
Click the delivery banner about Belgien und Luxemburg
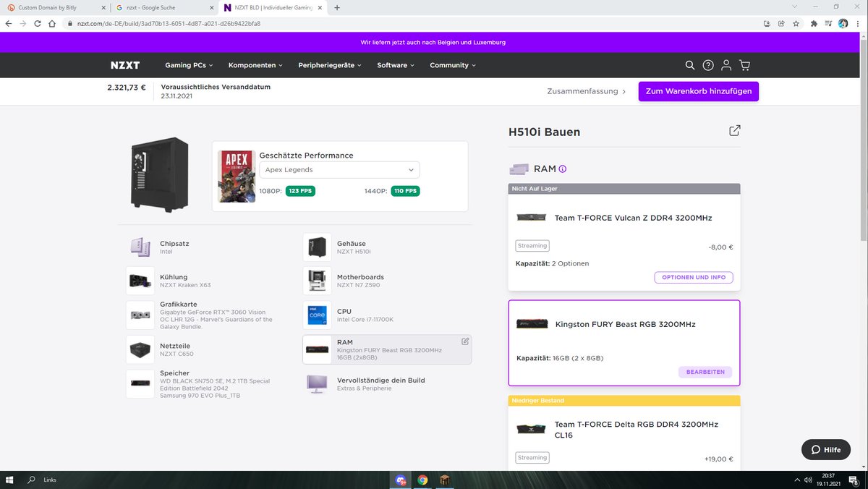coord(434,42)
